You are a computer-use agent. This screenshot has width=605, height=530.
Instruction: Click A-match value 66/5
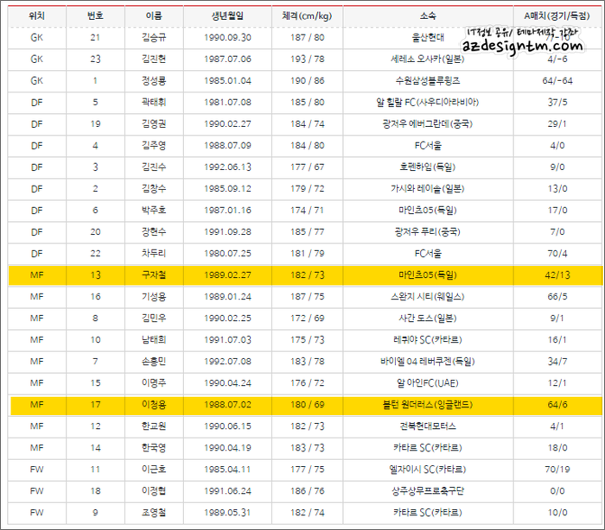[557, 297]
